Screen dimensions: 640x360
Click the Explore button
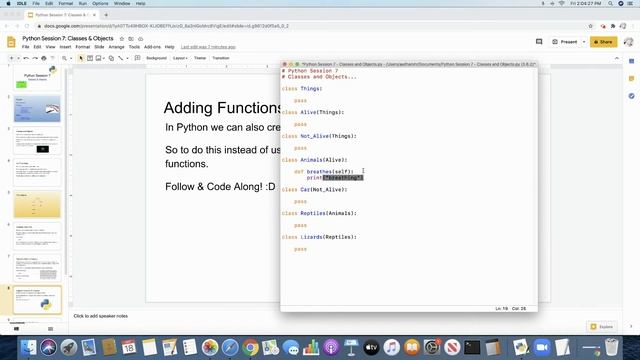602,327
